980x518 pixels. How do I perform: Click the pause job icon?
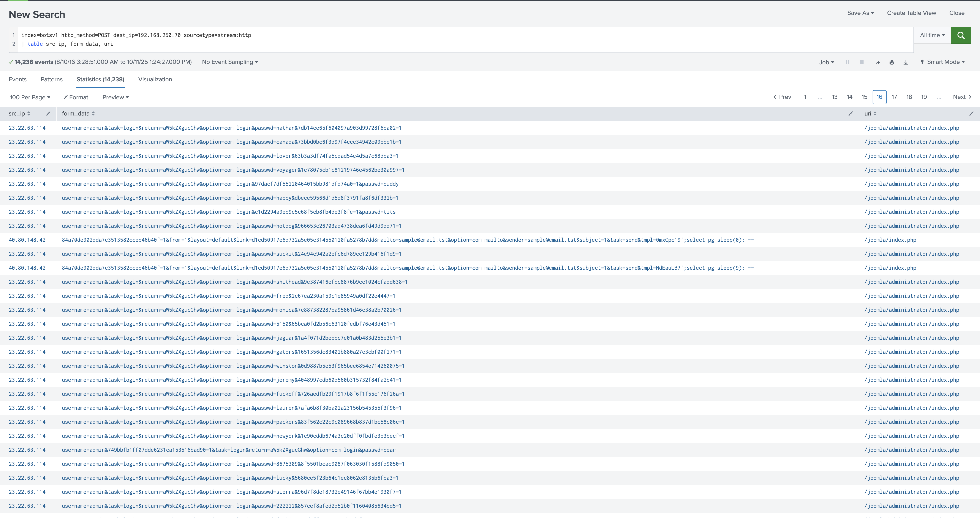pos(847,62)
